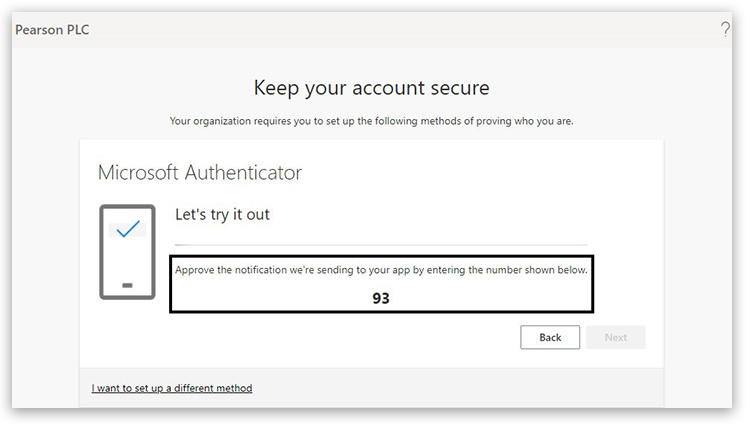Click the phone device illustration

(127, 251)
